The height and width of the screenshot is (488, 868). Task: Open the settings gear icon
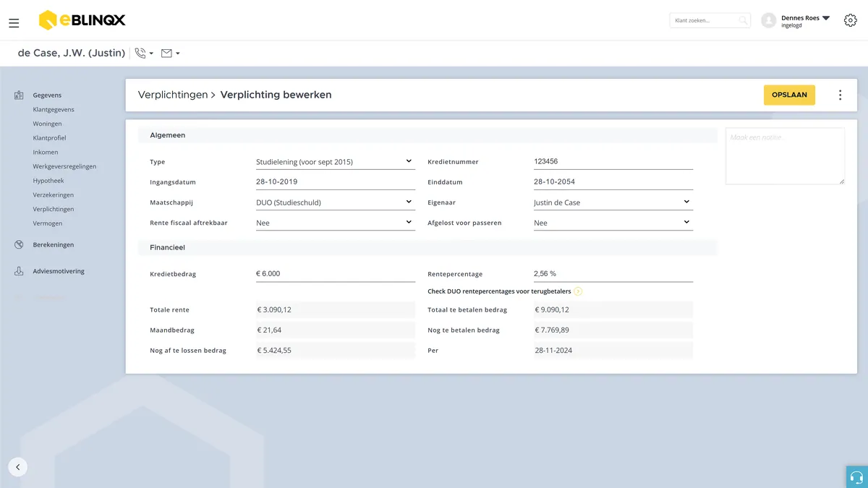[850, 20]
